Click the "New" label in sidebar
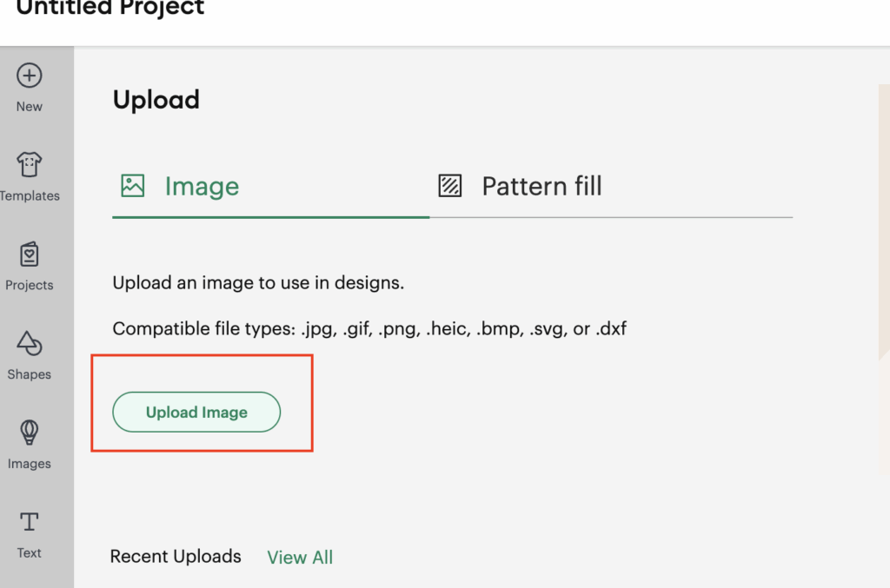Image resolution: width=890 pixels, height=588 pixels. [x=30, y=107]
